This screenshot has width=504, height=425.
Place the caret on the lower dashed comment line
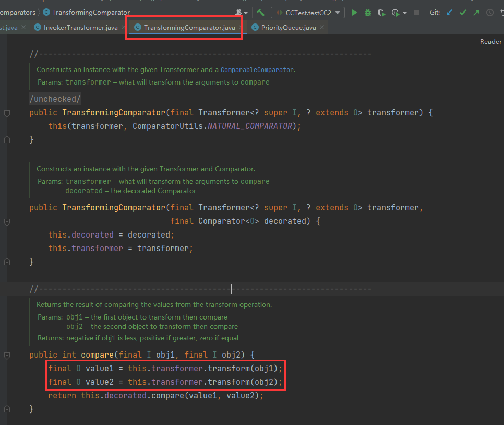click(x=200, y=289)
